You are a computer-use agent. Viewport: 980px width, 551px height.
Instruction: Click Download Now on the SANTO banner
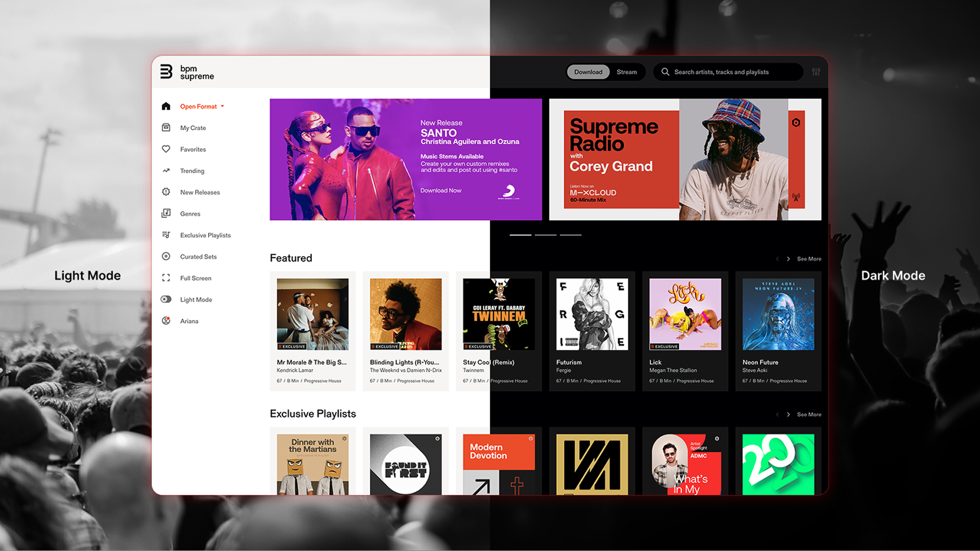(x=441, y=190)
